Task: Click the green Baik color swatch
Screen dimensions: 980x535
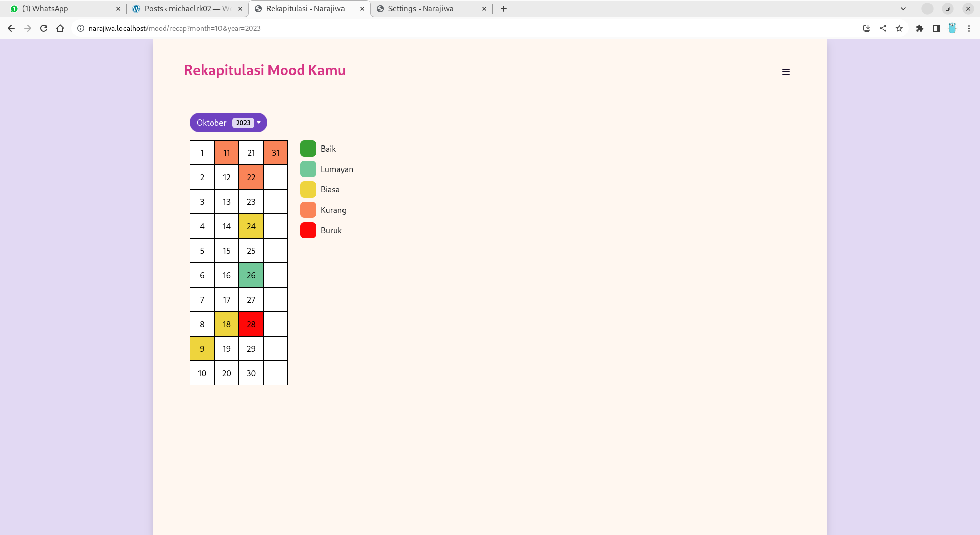Action: (x=308, y=149)
